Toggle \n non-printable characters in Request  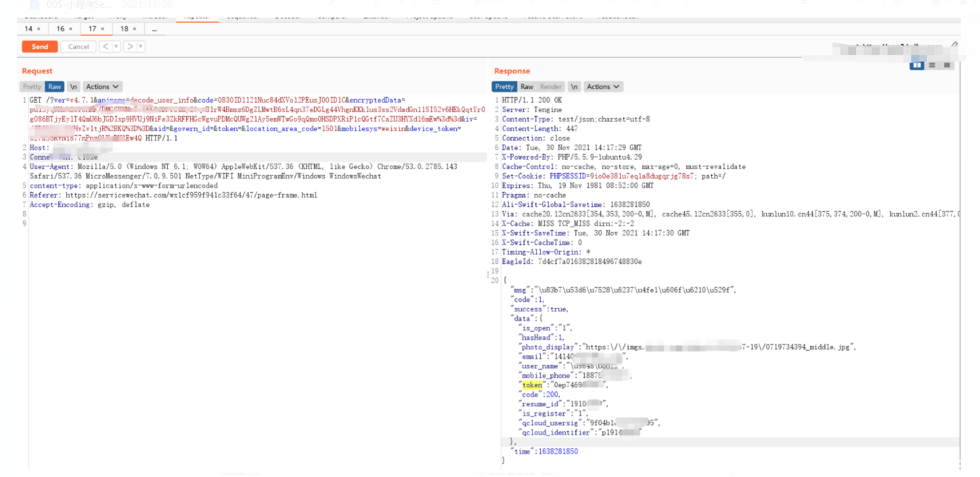click(73, 86)
